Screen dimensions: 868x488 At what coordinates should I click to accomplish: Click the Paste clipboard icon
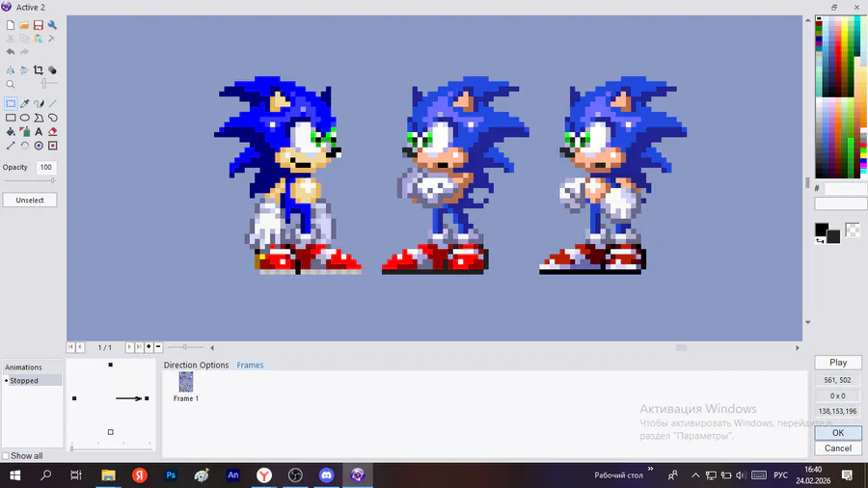click(39, 39)
